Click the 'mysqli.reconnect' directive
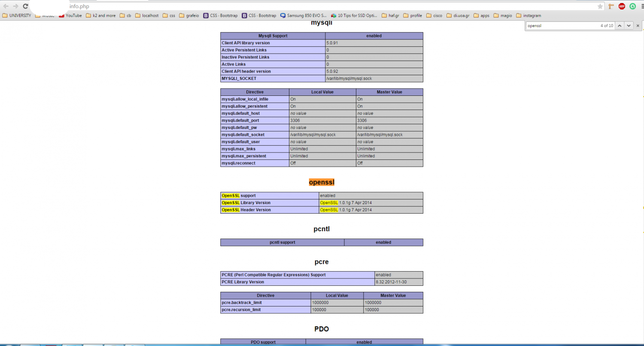 (x=255, y=163)
